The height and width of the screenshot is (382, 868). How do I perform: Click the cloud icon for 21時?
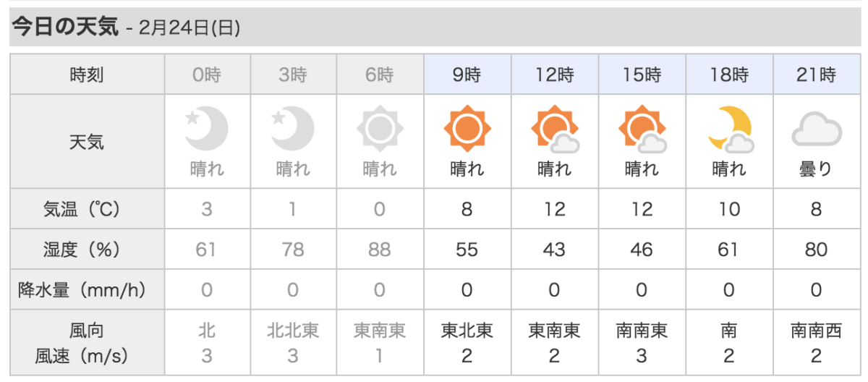coord(816,132)
